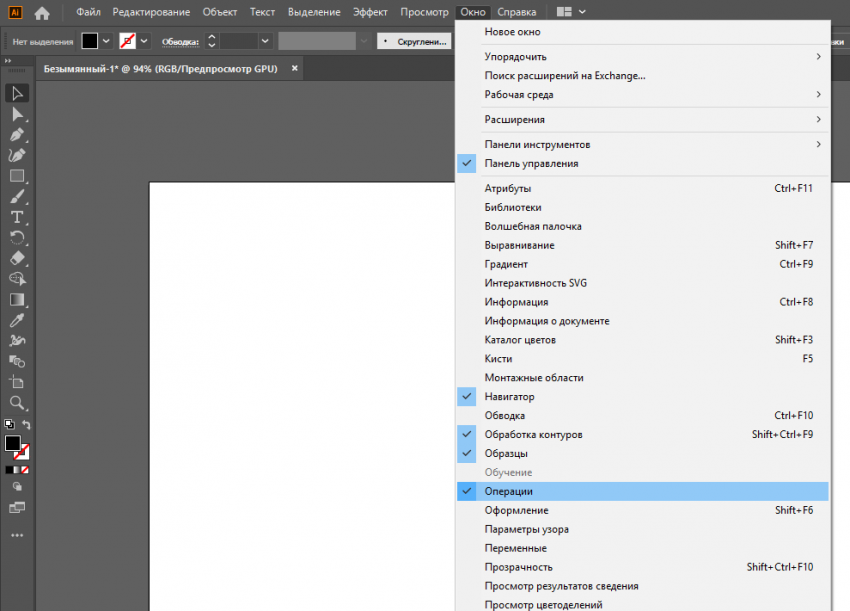Disable the Образцы panel checkmark
This screenshot has width=850, height=611.
[508, 453]
